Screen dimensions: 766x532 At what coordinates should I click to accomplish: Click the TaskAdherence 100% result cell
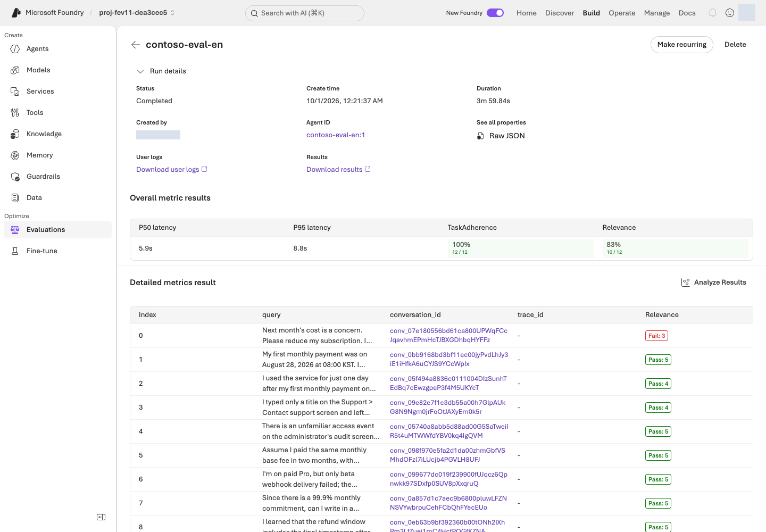[x=521, y=248]
